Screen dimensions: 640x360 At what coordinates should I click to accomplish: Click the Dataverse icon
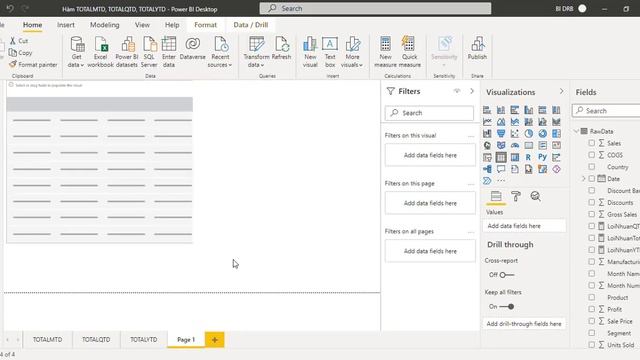[193, 49]
